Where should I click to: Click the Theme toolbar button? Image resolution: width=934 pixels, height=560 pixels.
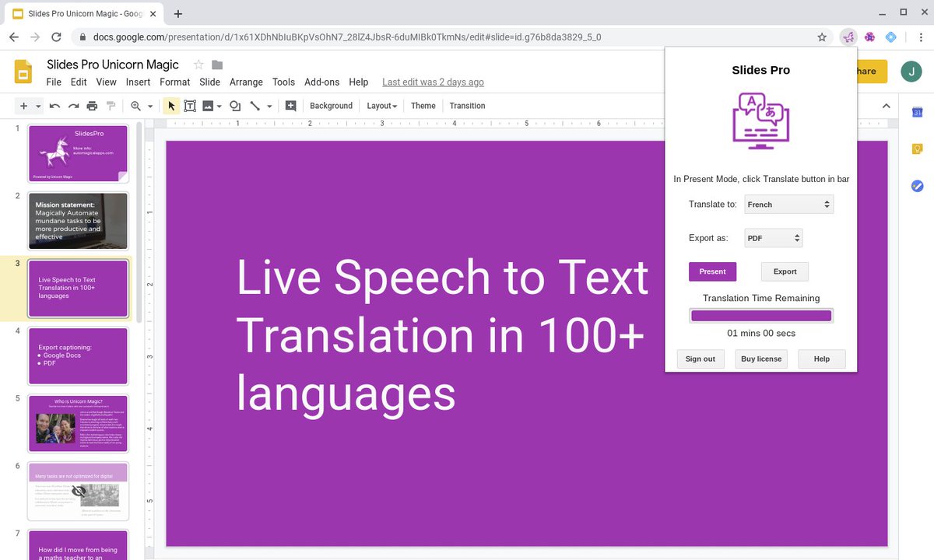pyautogui.click(x=423, y=106)
